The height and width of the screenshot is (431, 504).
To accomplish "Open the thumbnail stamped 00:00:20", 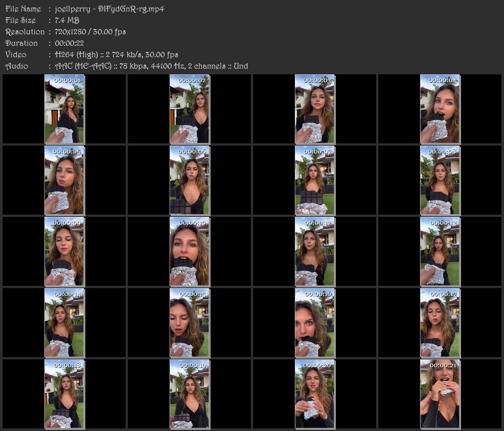I will pyautogui.click(x=315, y=394).
